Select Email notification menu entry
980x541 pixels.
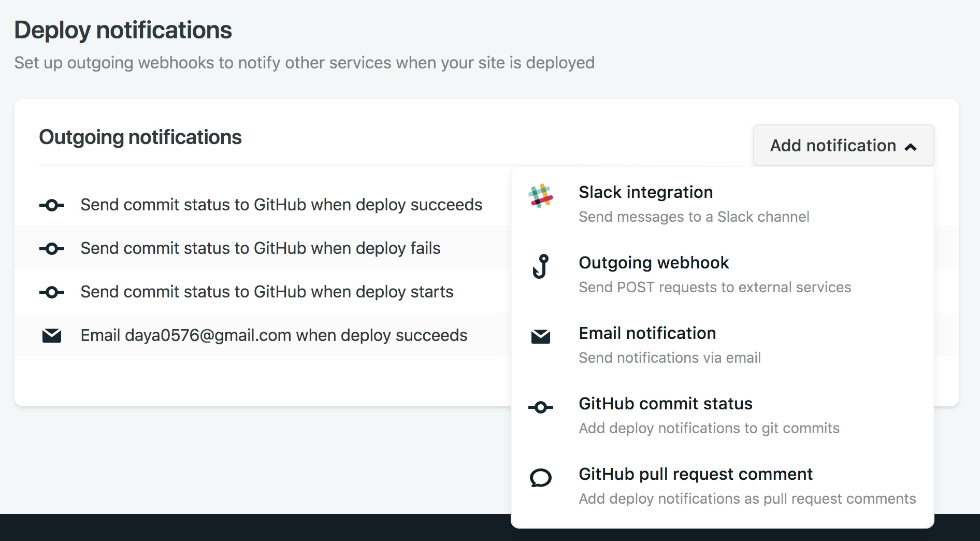point(647,333)
